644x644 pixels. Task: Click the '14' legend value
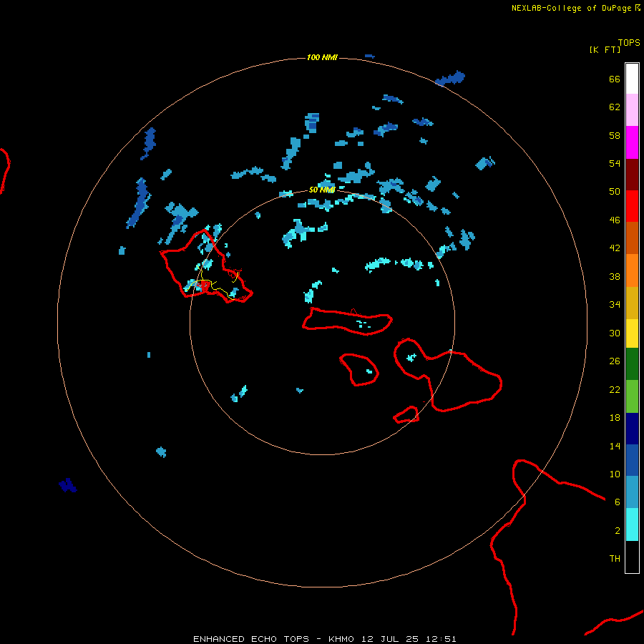615,446
